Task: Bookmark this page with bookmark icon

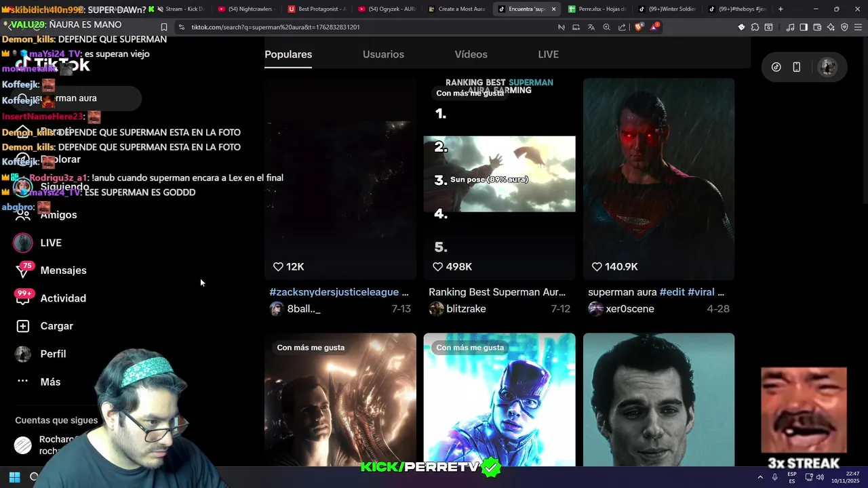Action: tap(164, 27)
